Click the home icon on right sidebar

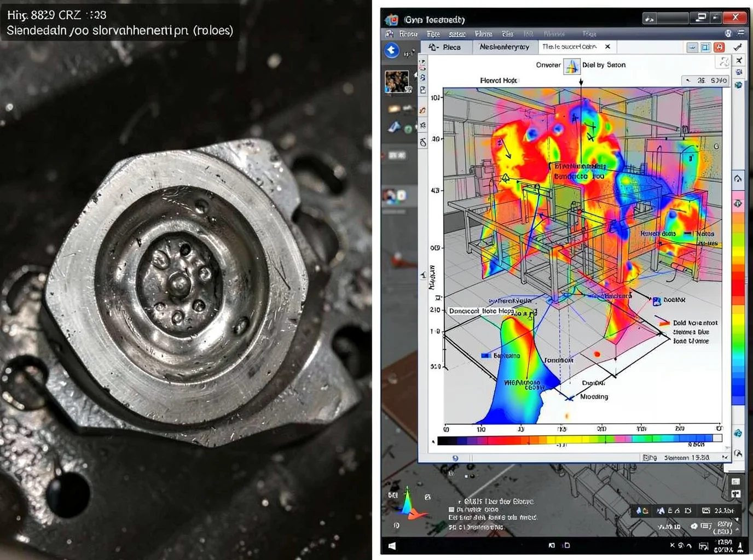pyautogui.click(x=738, y=179)
